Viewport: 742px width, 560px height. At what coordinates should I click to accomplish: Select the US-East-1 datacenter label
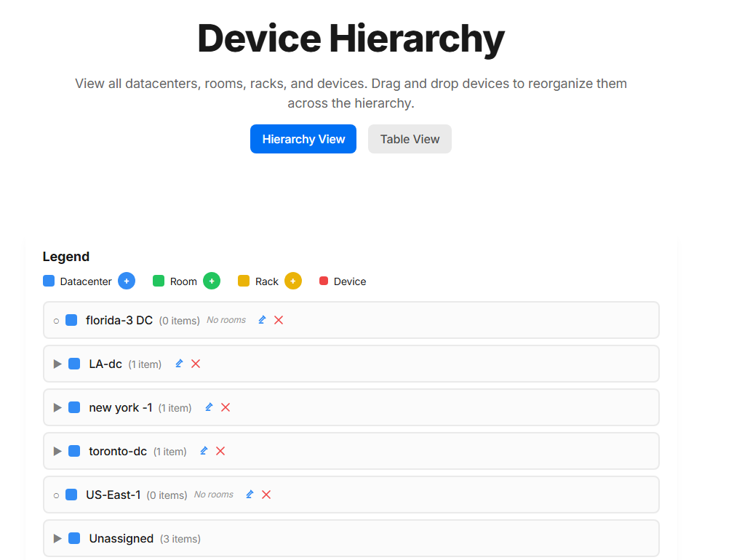click(113, 495)
